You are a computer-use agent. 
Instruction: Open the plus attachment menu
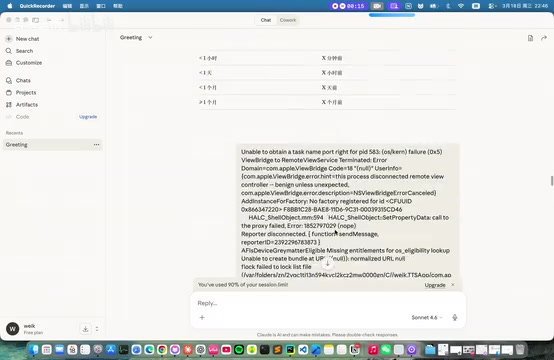(x=202, y=317)
